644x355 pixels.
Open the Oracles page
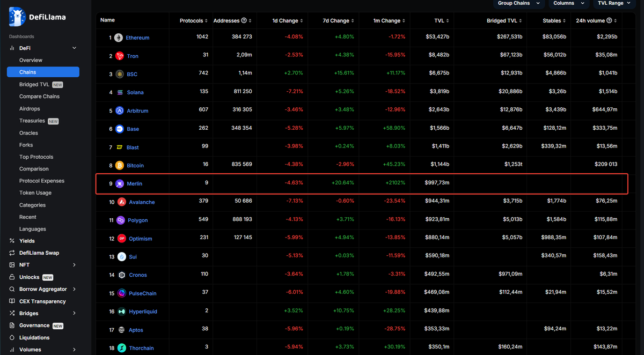(28, 133)
